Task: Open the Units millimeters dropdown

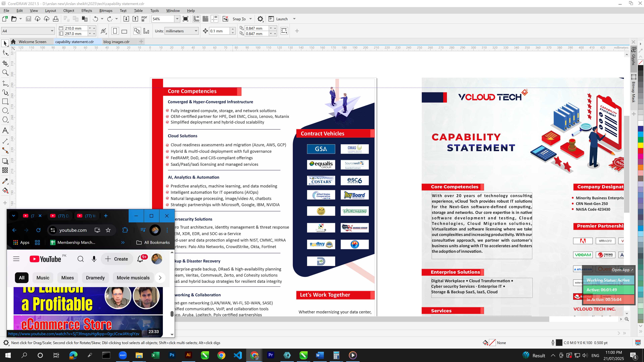Action: [x=196, y=31]
